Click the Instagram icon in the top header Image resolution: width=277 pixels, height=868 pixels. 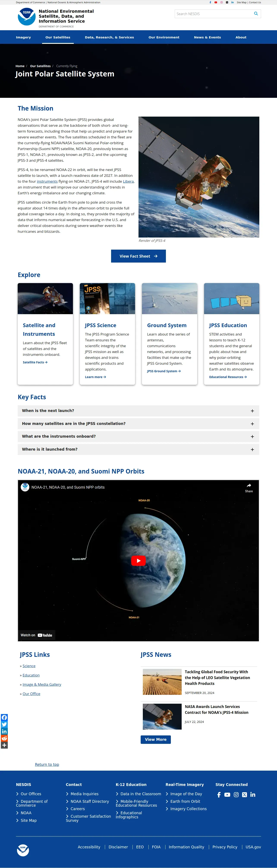[x=222, y=2]
